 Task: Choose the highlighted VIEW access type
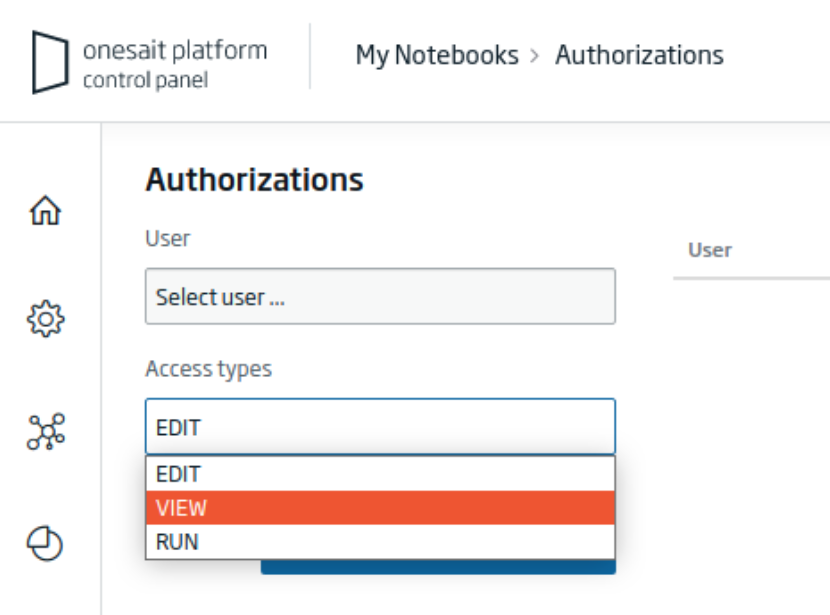380,508
